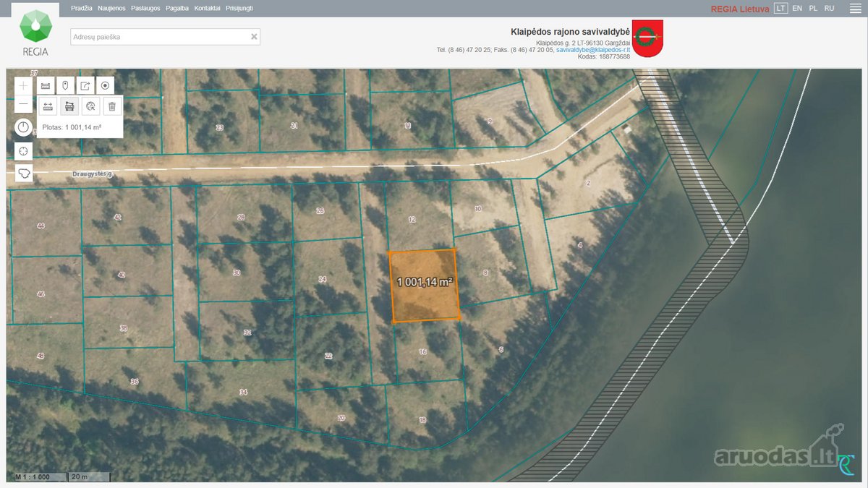Click the Kodas: 188773688 text
Viewport: 868px width, 488px height.
[605, 56]
